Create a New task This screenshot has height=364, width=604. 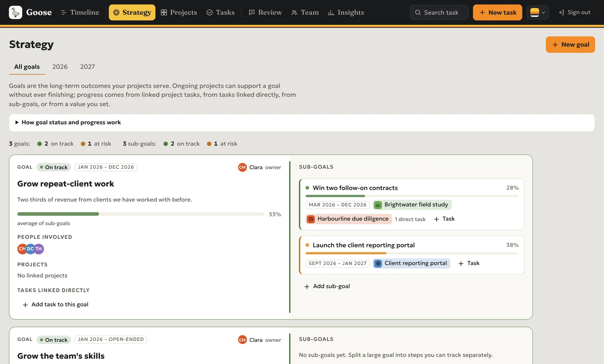[x=498, y=12]
